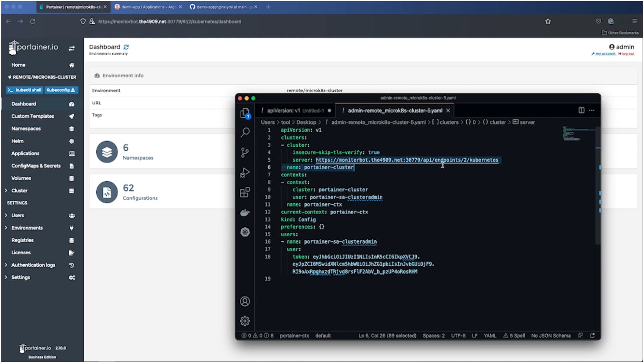Open a new browser tab with plus

click(268, 7)
